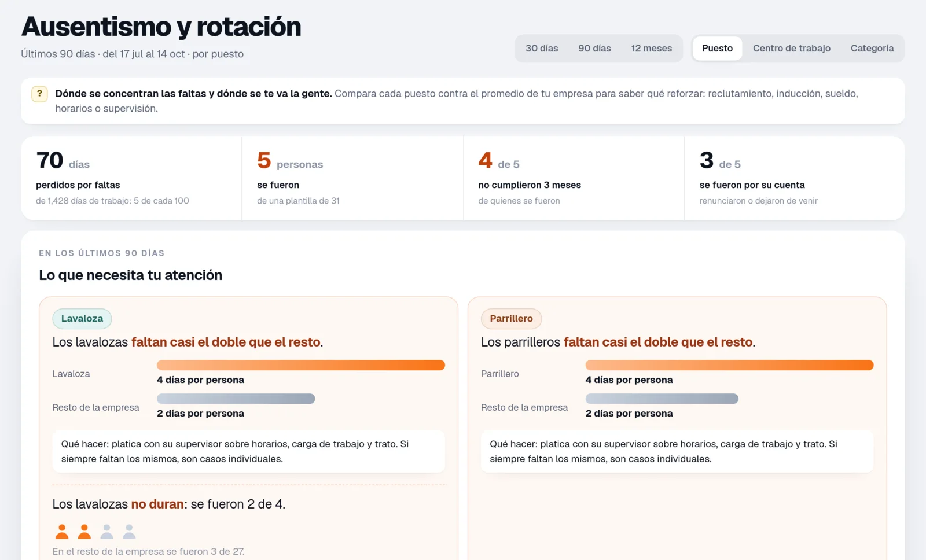Viewport: 926px width, 560px height.
Task: Click 'de una plantilla de 31' text
Action: pyautogui.click(x=298, y=201)
